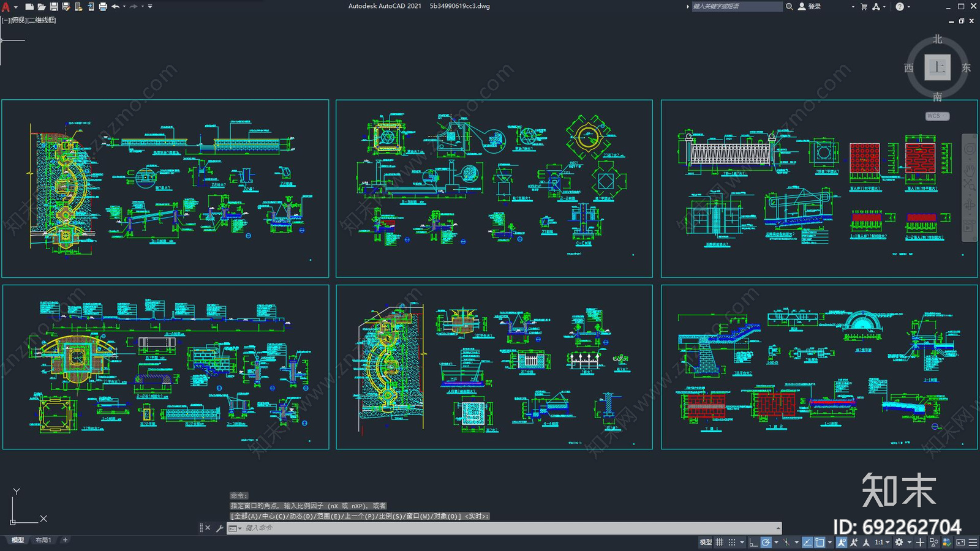Image resolution: width=980 pixels, height=551 pixels.
Task: Click the Customization hamburger icon in status bar
Action: [973, 542]
